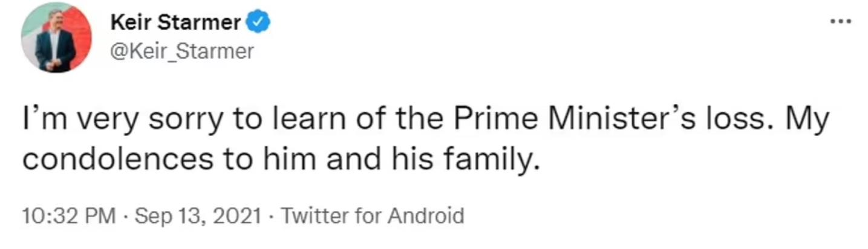Click the year 2021 in the footer
The width and height of the screenshot is (868, 249).
(x=242, y=216)
